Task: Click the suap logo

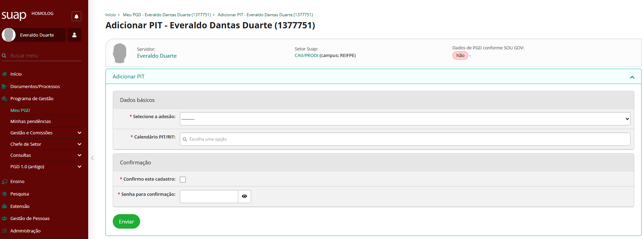Action: 14,15
